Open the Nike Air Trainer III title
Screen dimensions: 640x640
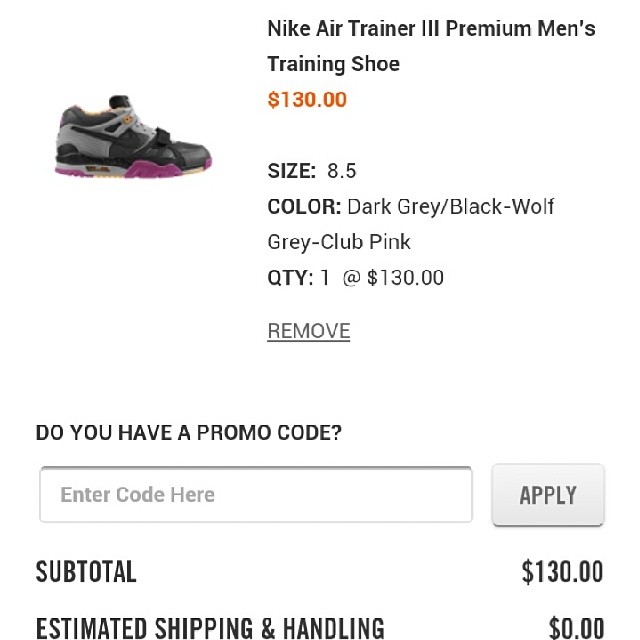coord(430,29)
